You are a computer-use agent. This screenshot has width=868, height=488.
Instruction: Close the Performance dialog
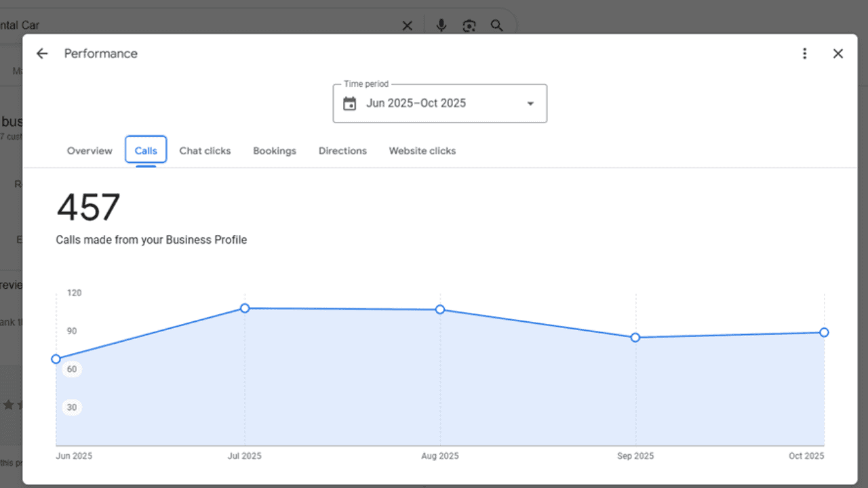tap(838, 53)
